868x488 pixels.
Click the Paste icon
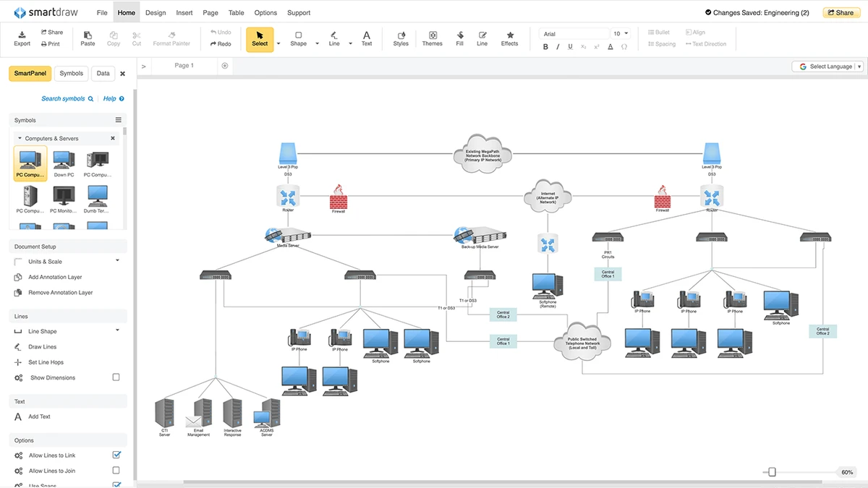point(88,38)
